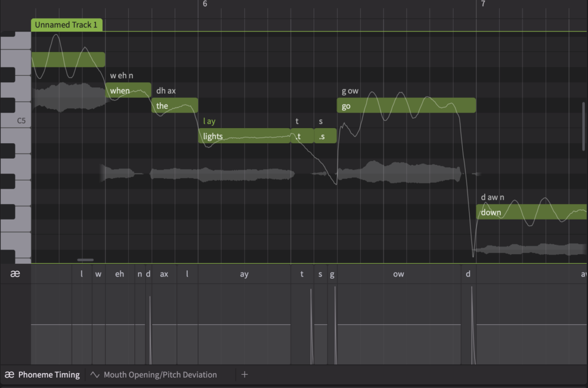Click the "lights" note in the piano roll

click(x=244, y=136)
